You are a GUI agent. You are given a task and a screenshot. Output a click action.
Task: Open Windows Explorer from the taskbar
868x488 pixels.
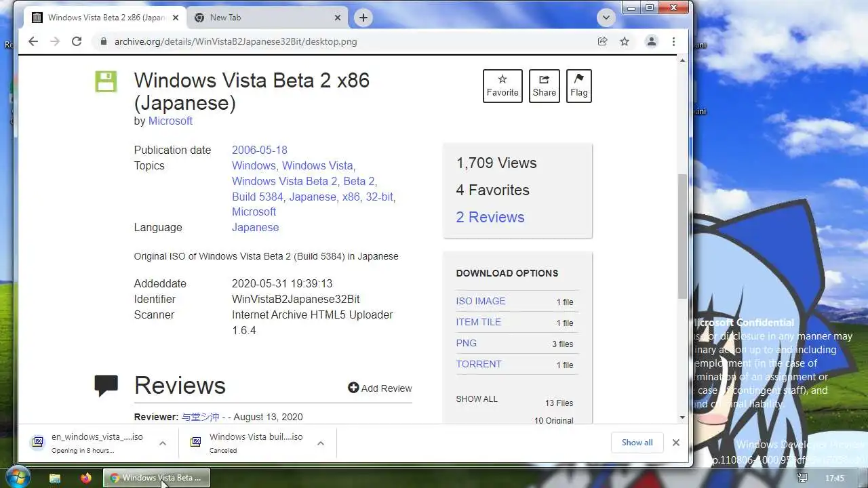56,478
